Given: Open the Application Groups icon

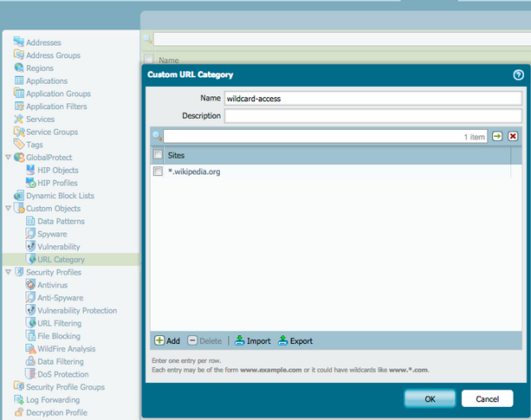Looking at the screenshot, I should pos(19,93).
